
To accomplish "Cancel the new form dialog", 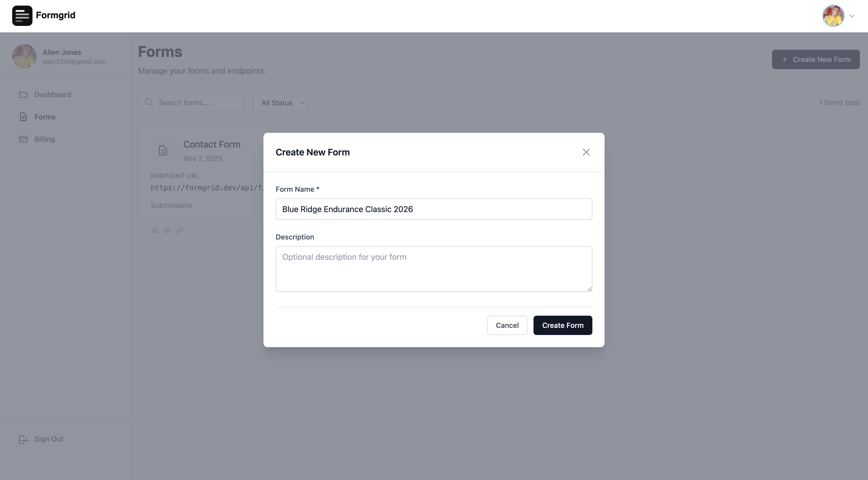I will point(507,325).
